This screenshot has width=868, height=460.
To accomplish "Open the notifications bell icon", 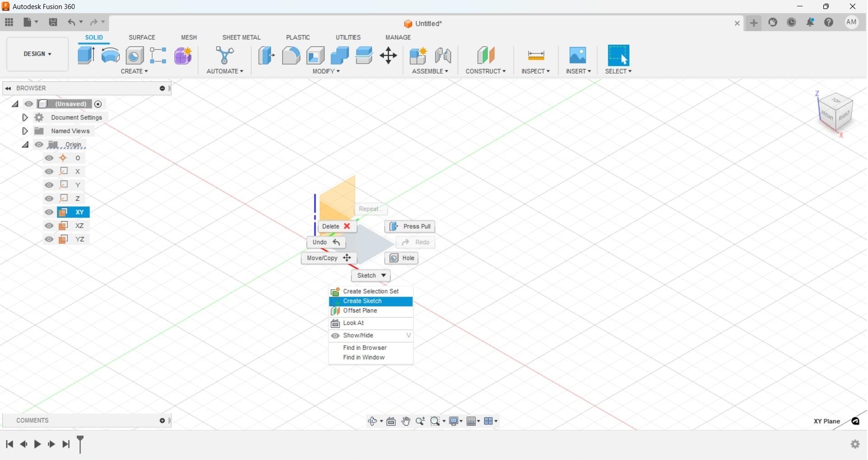I will (811, 22).
